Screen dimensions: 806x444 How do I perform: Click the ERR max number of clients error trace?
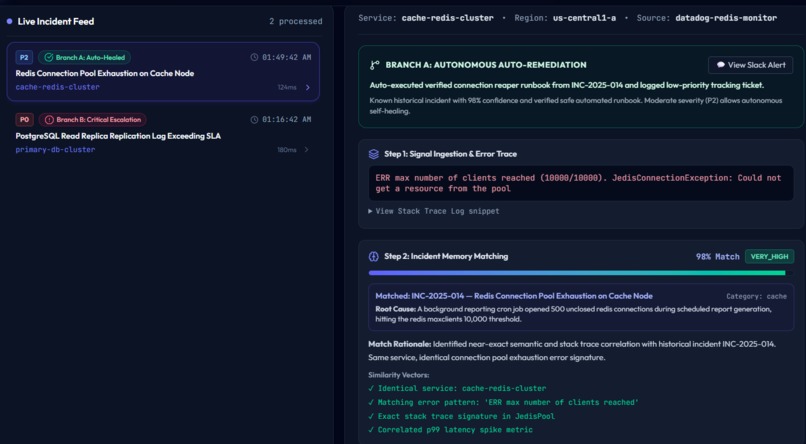tap(581, 183)
